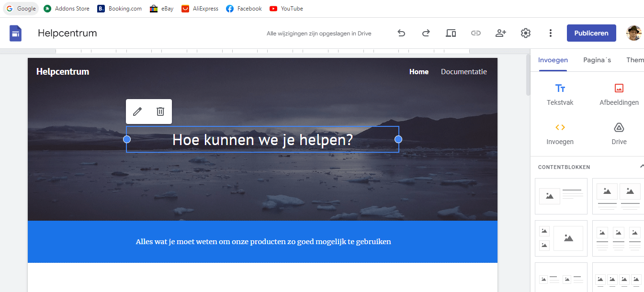This screenshot has height=292, width=644.
Task: Insert a file from Drive
Action: [619, 134]
